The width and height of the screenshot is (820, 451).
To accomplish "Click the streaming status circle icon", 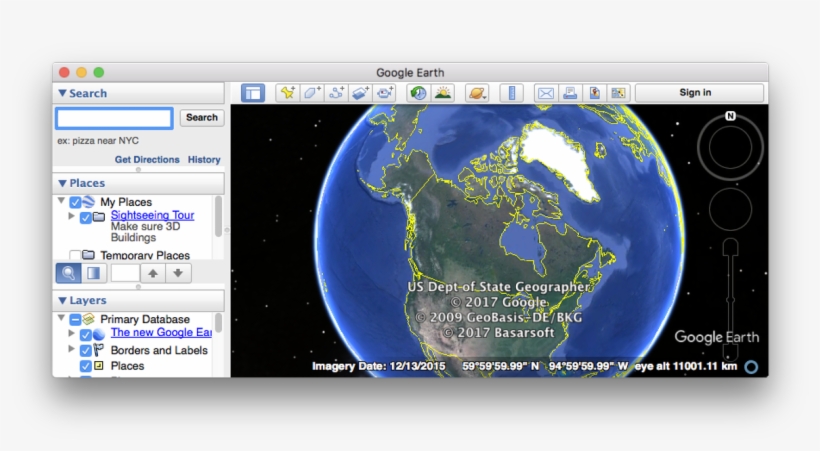I will click(751, 367).
